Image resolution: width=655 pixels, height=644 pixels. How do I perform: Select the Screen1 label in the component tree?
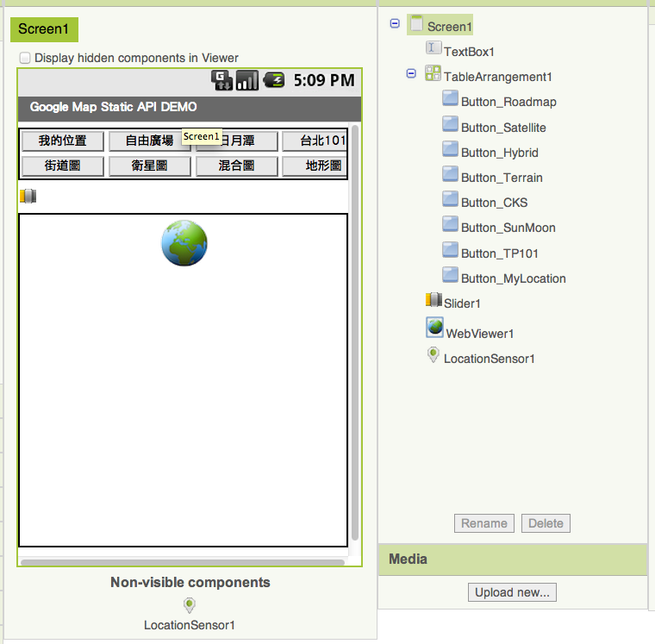(x=450, y=27)
